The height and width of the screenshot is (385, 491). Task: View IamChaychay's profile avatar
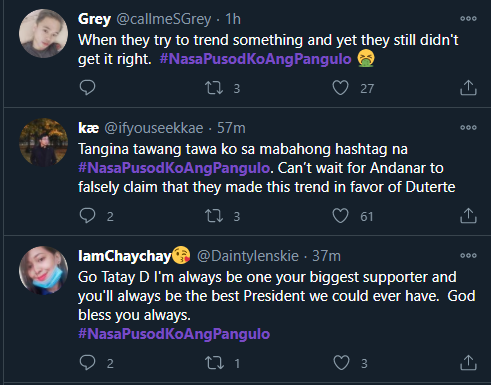pyautogui.click(x=43, y=271)
